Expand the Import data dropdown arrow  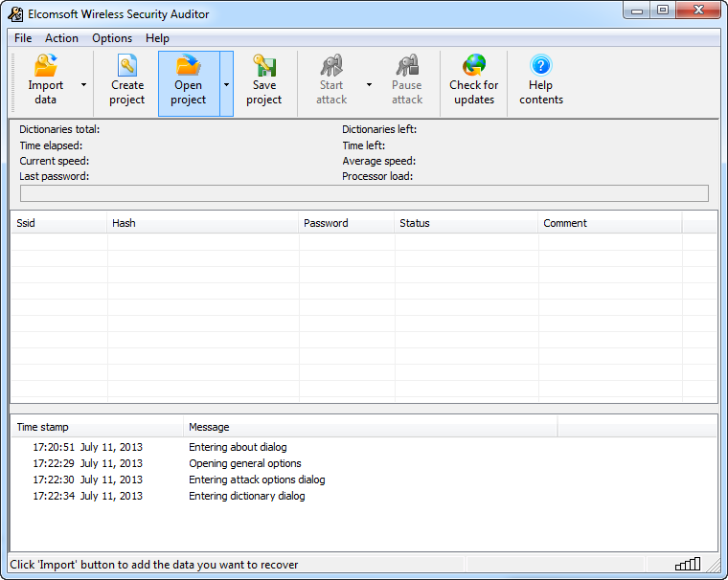tap(83, 84)
